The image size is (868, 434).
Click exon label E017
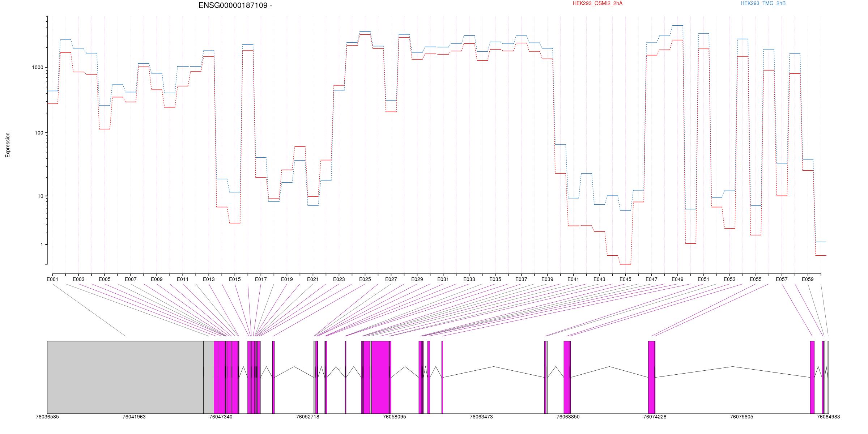click(x=261, y=279)
